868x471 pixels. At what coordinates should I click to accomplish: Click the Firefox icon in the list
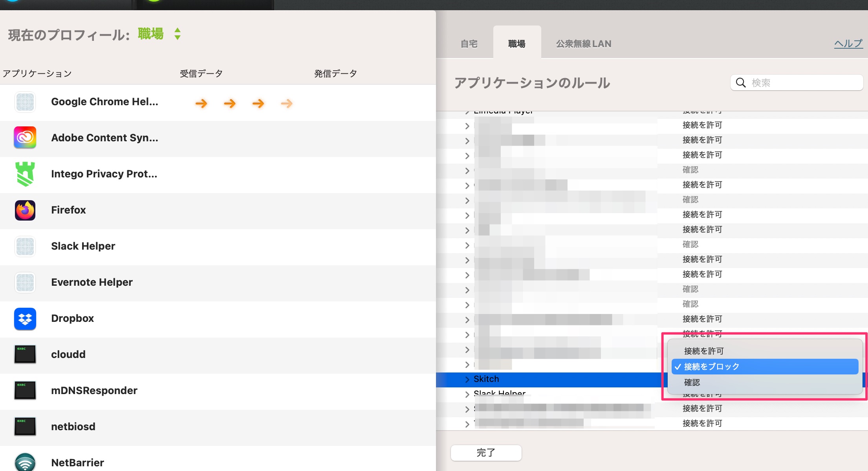[x=25, y=210]
